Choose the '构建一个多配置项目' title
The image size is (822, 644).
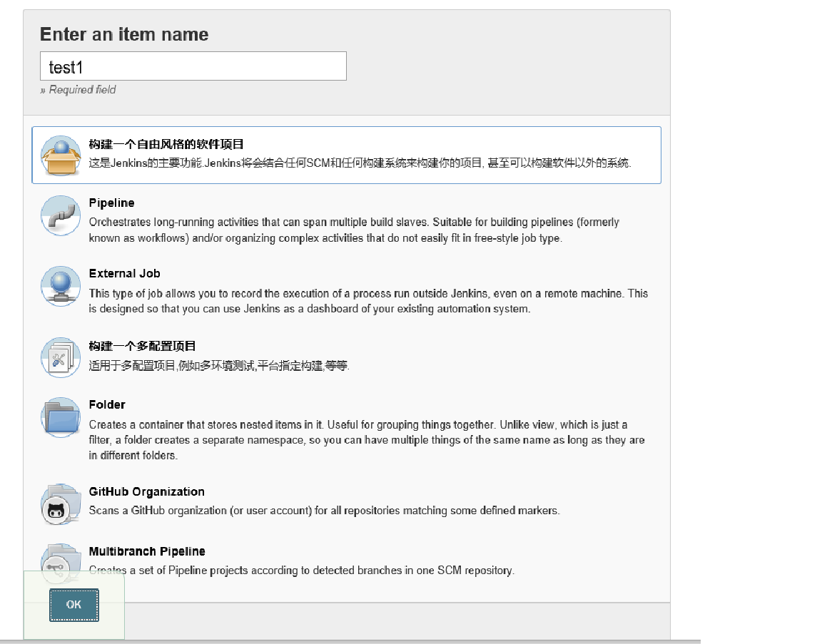(x=142, y=346)
